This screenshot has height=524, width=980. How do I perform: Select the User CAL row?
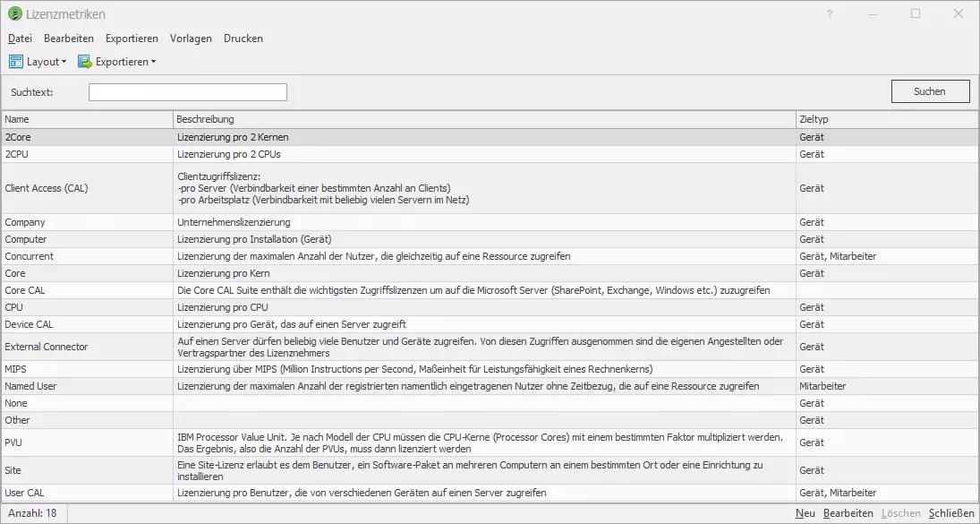(x=490, y=493)
